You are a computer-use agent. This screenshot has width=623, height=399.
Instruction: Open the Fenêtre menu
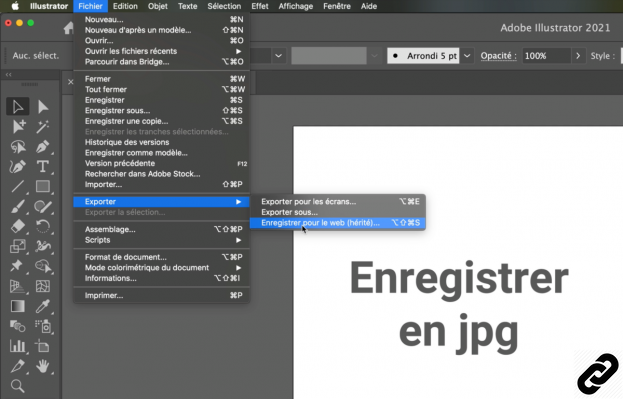[337, 6]
